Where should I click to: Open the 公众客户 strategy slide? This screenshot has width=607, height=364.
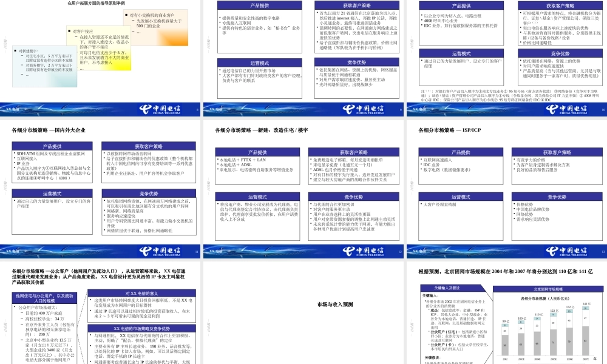(x=100, y=312)
